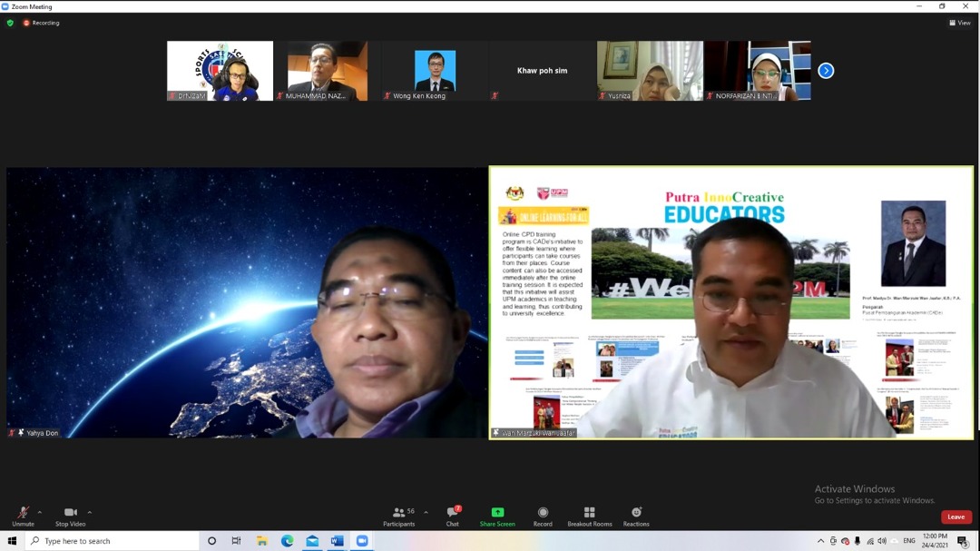This screenshot has height=551, width=980.
Task: Select Yahya Don's video tile
Action: (x=247, y=302)
